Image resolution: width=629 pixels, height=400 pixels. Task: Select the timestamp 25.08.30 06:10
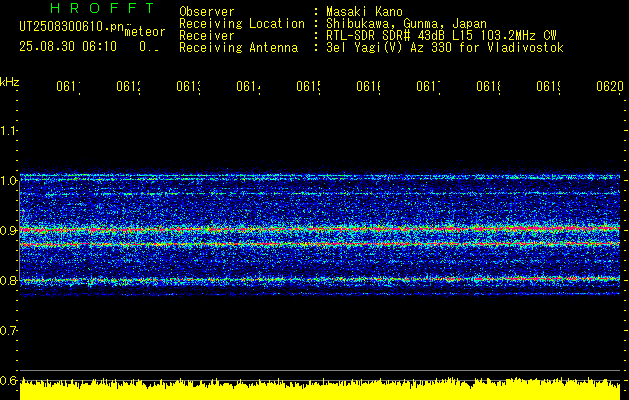point(68,47)
